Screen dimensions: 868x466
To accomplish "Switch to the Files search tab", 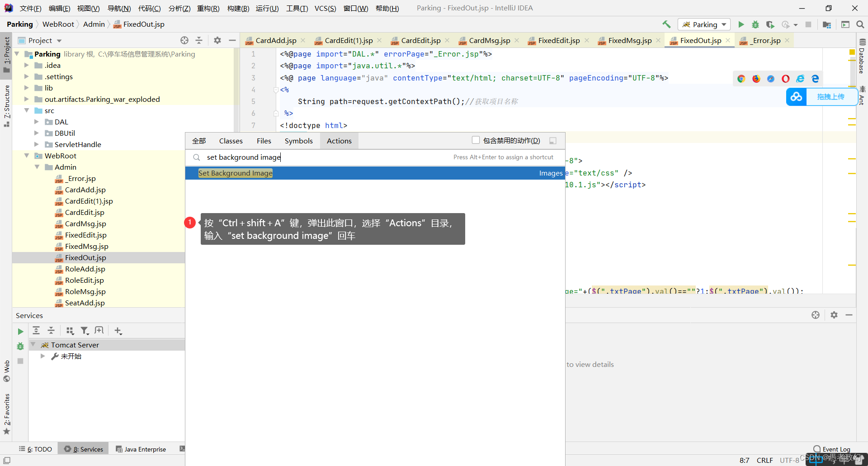I will [x=264, y=141].
